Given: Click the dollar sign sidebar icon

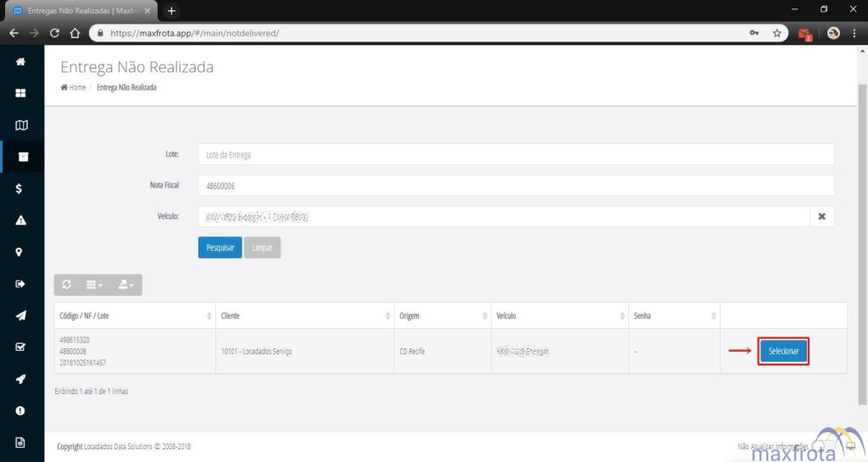Looking at the screenshot, I should [x=20, y=189].
